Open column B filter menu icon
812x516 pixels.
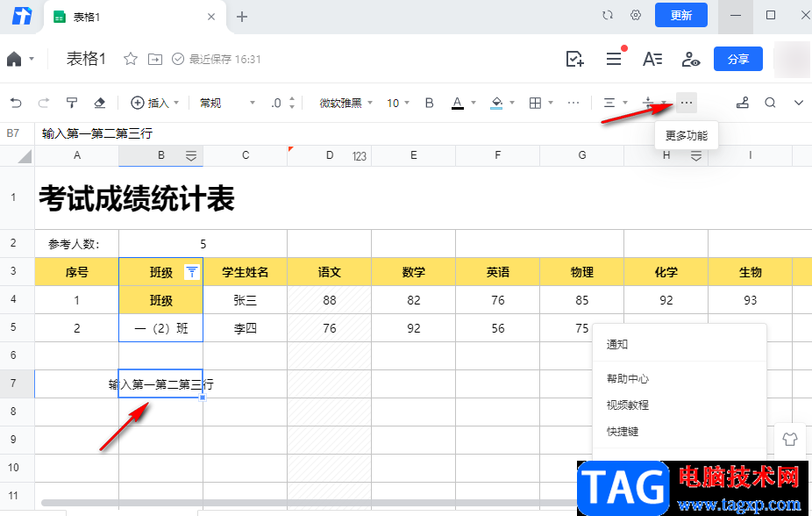tap(191, 156)
